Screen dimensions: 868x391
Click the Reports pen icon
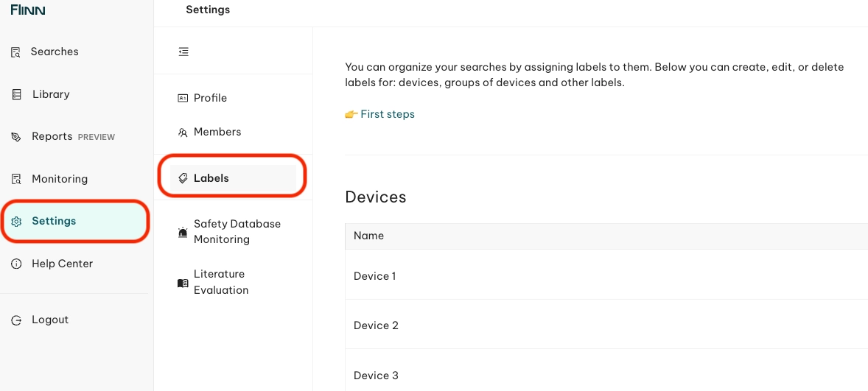click(17, 137)
